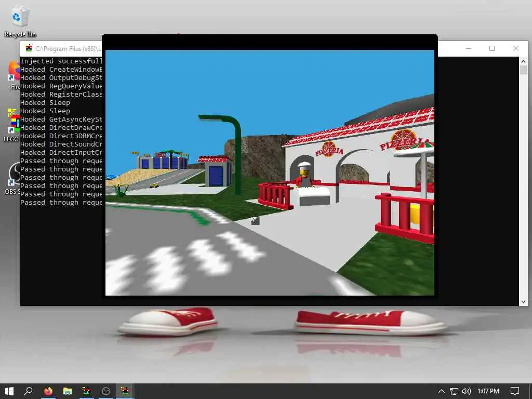Viewport: 532px width, 399px height.
Task: Open the Windows Start menu
Action: coord(9,391)
